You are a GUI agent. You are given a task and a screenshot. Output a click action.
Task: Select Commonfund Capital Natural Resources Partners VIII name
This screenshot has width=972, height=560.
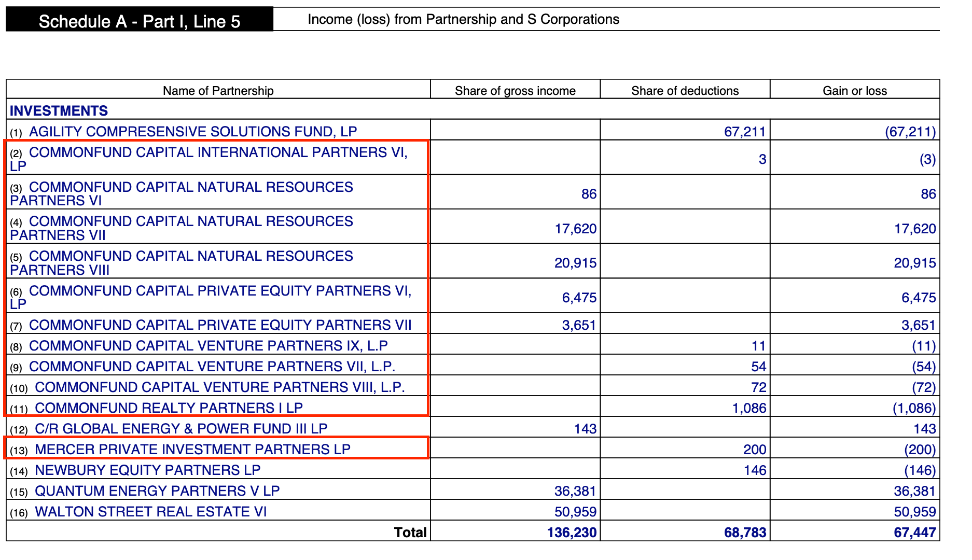tap(182, 263)
